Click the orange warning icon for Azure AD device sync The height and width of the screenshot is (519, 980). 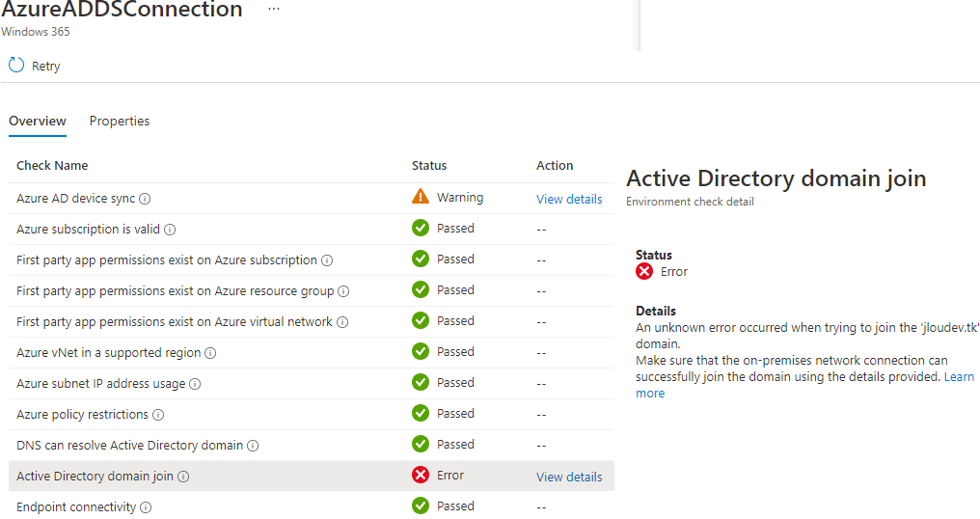coord(421,197)
